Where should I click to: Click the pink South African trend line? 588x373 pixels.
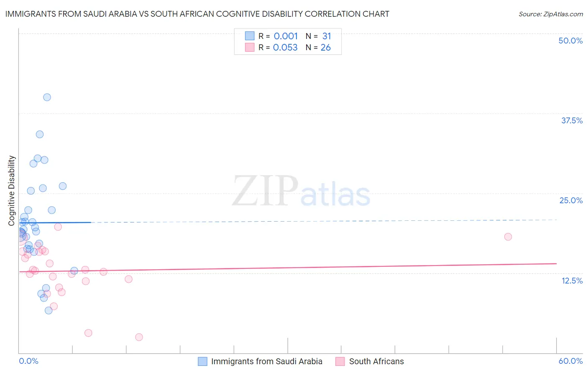(x=288, y=268)
